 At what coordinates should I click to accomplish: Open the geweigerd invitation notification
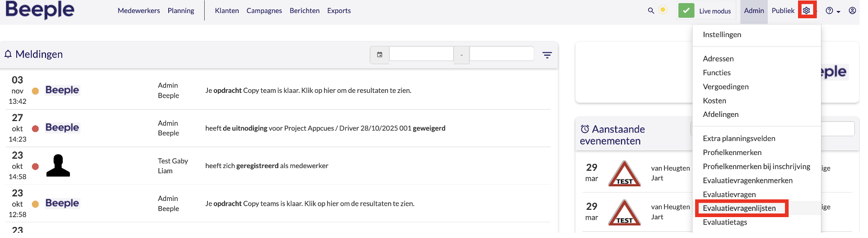pyautogui.click(x=325, y=128)
